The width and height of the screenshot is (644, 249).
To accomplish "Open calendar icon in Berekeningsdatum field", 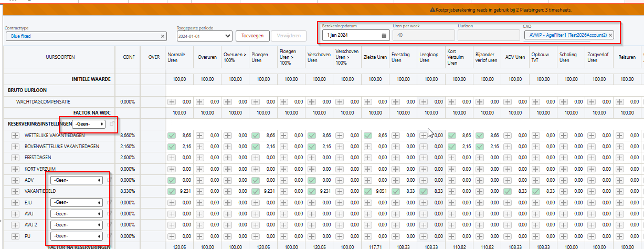I will pos(384,35).
